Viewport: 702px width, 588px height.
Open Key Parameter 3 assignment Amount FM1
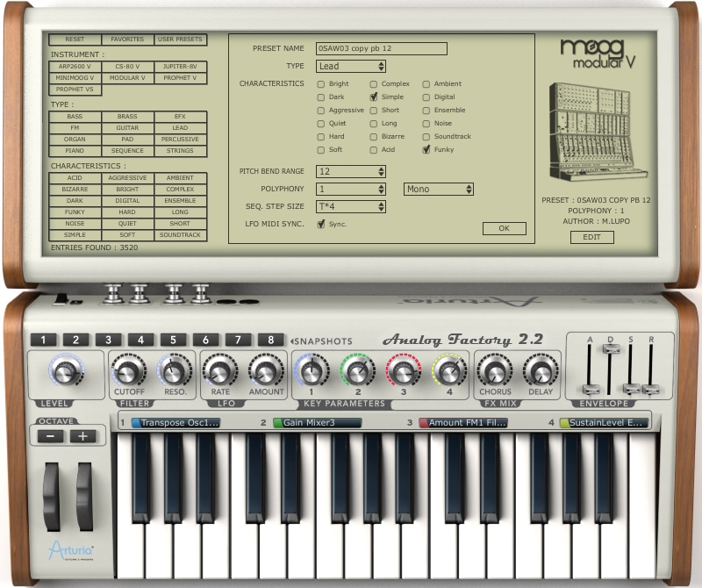[x=463, y=423]
